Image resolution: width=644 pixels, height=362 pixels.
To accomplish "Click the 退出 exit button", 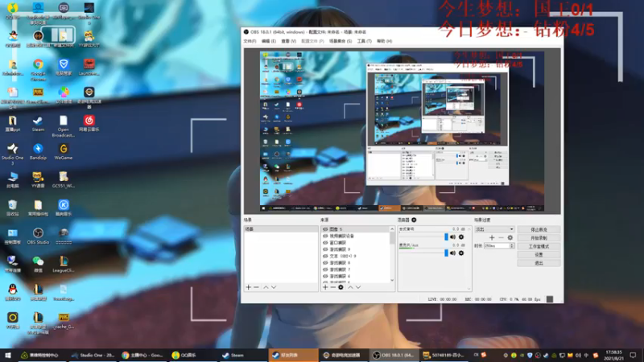I will 539,263.
